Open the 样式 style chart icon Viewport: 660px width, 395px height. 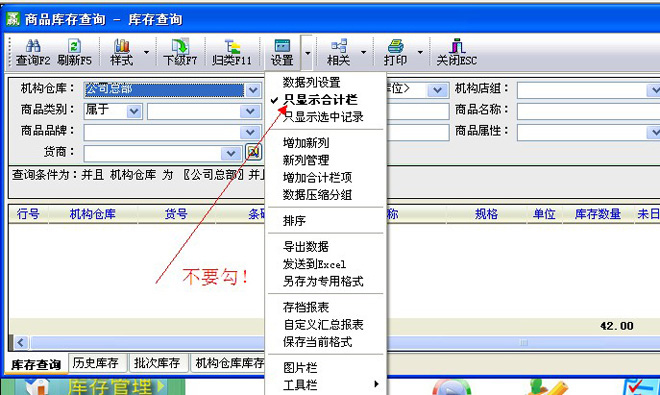pyautogui.click(x=122, y=45)
